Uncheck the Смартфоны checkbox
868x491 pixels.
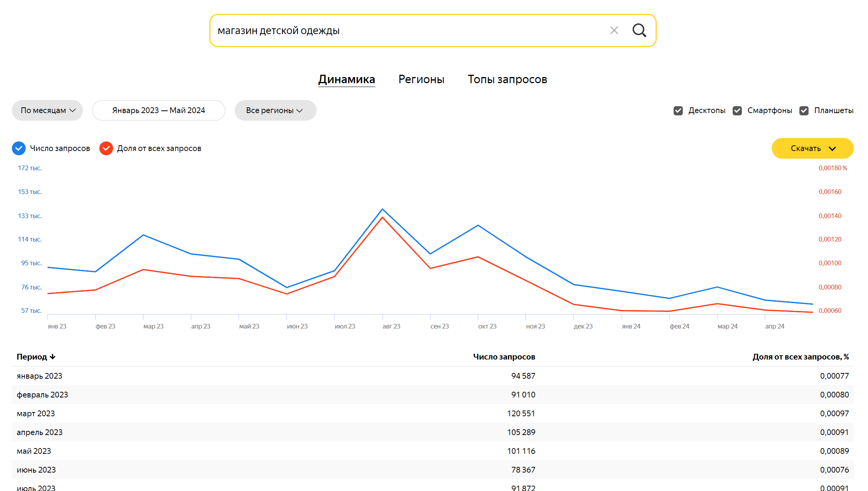737,111
